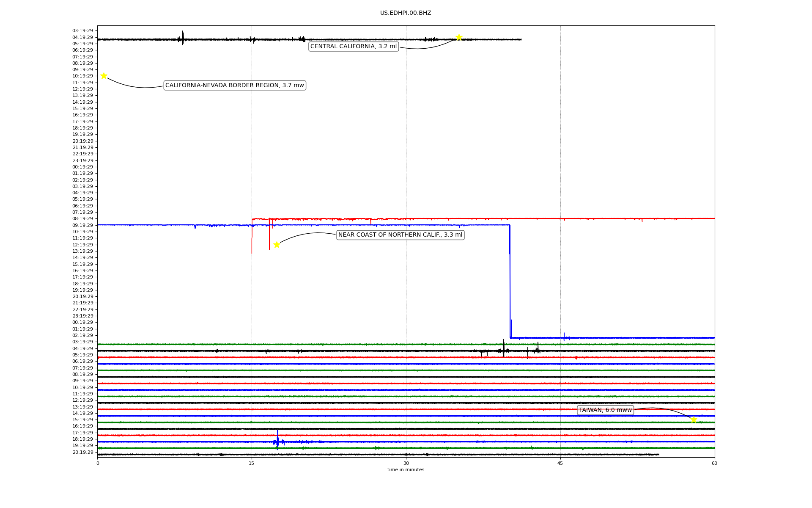Click the NEAR COAST OF NORTHERN CALIF. label
This screenshot has width=812, height=508.
[400, 235]
